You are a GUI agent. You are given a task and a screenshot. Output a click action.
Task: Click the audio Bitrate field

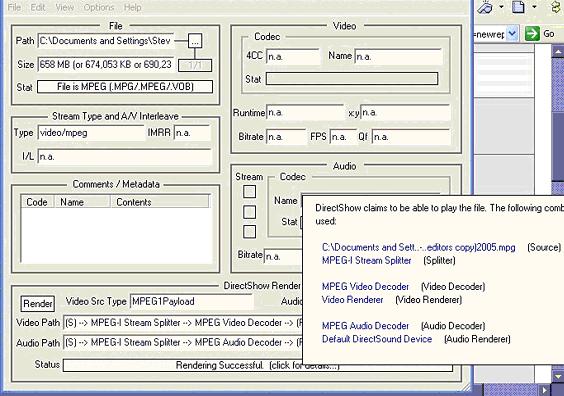coord(283,256)
